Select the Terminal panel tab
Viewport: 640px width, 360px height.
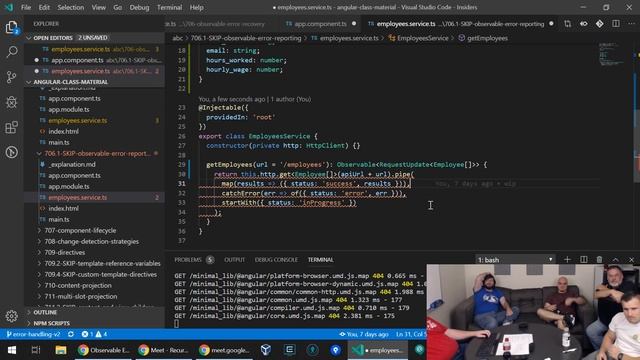tap(320, 260)
